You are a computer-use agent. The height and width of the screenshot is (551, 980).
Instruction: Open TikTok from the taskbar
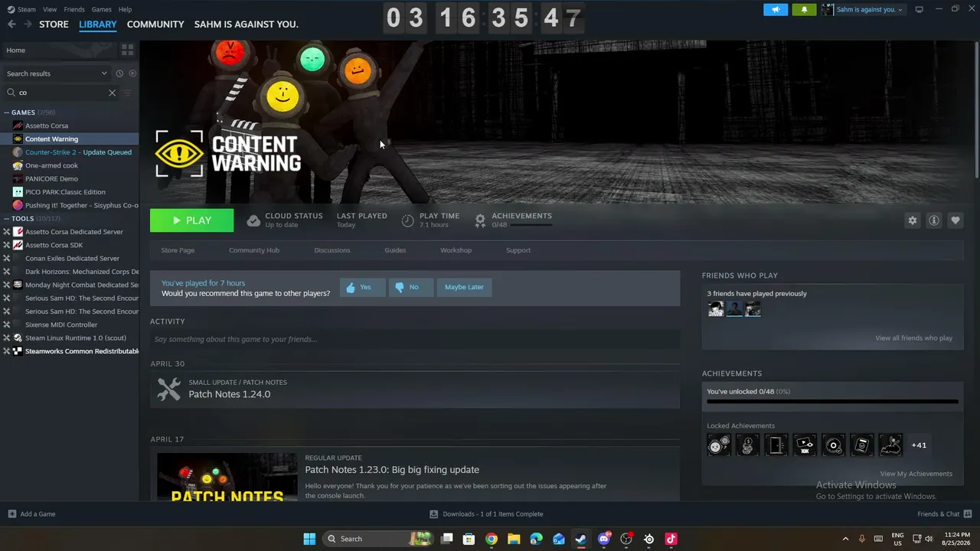671,539
